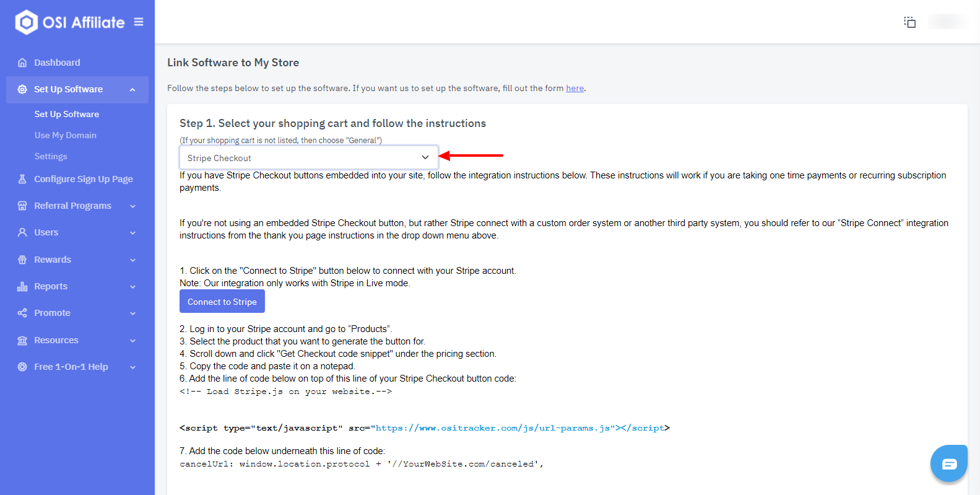Click the Dashboard home icon
This screenshot has width=980, height=495.
tap(22, 63)
